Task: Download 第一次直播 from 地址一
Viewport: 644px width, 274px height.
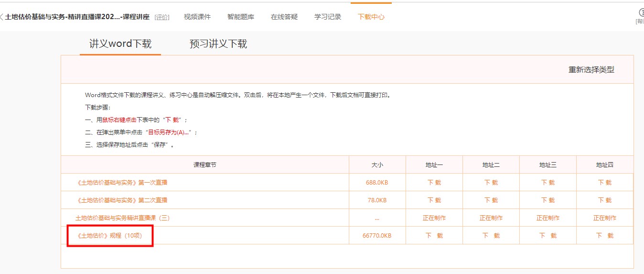Action: pyautogui.click(x=434, y=182)
